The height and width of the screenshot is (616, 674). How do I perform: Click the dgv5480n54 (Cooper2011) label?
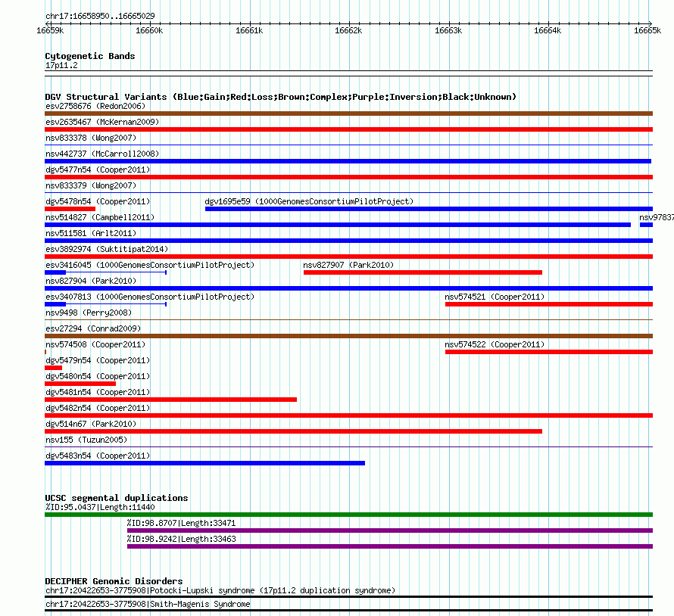[x=98, y=376]
